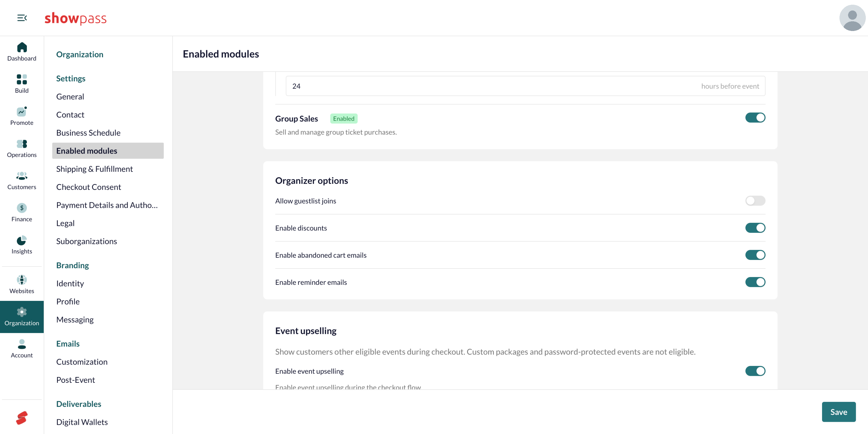The image size is (868, 434).
Task: Save the enabled modules changes
Action: [x=838, y=412]
